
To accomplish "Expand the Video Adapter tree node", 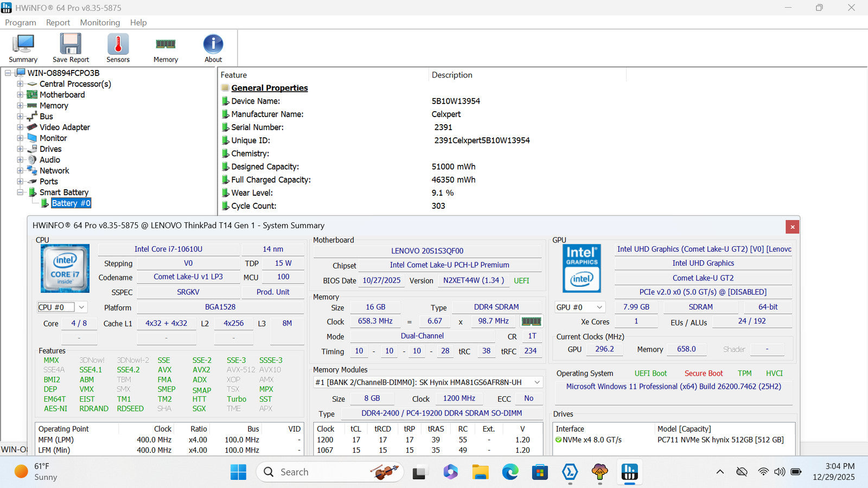I will [x=20, y=127].
